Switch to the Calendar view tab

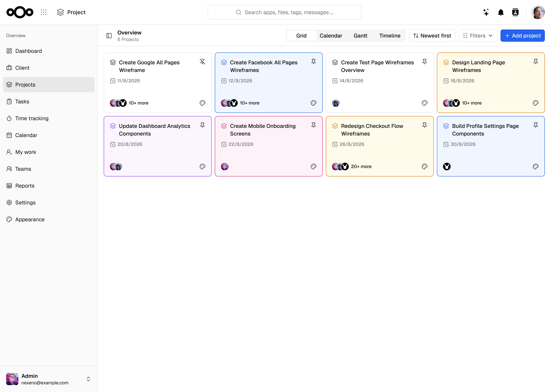(331, 36)
